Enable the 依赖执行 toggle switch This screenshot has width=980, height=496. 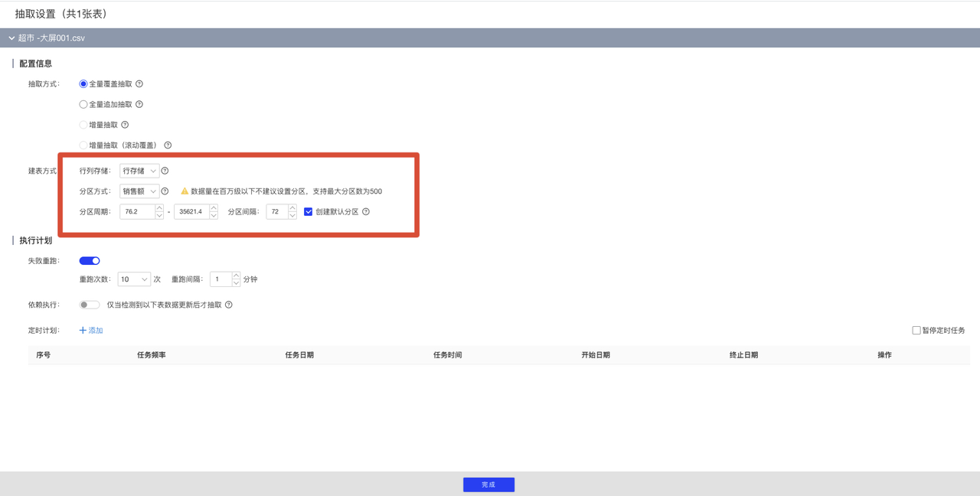(90, 305)
